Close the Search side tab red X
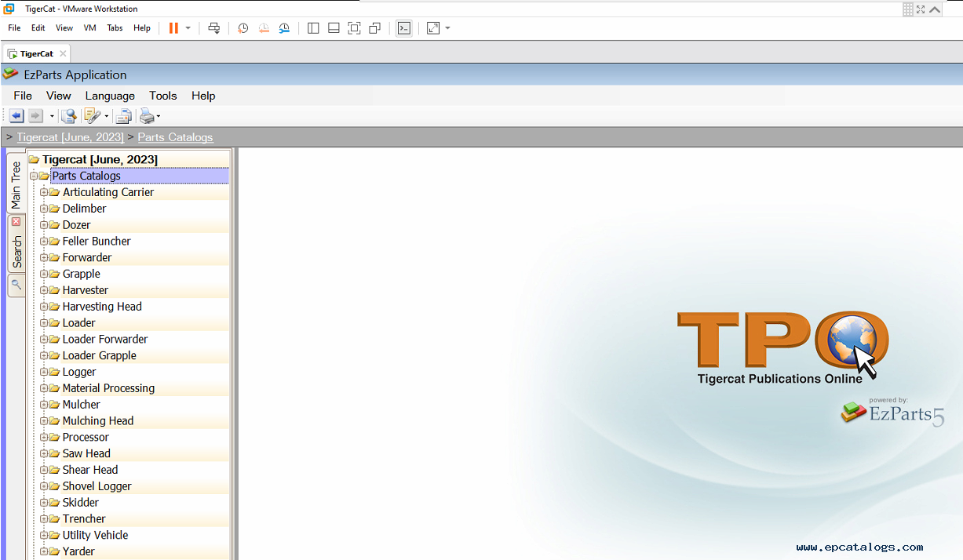This screenshot has height=560, width=963. 16,222
